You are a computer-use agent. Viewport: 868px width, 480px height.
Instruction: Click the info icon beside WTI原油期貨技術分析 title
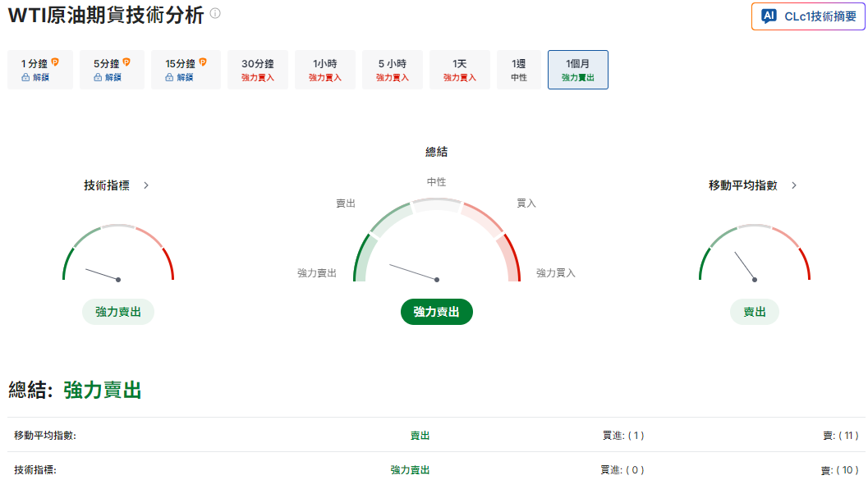tap(214, 14)
